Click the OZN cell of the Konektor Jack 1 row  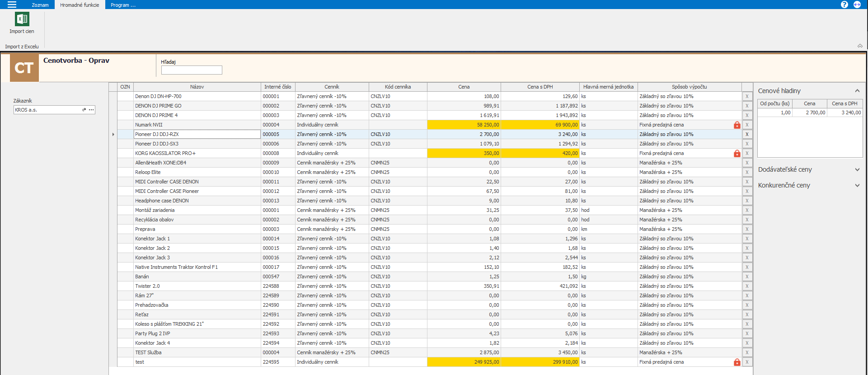pyautogui.click(x=125, y=239)
